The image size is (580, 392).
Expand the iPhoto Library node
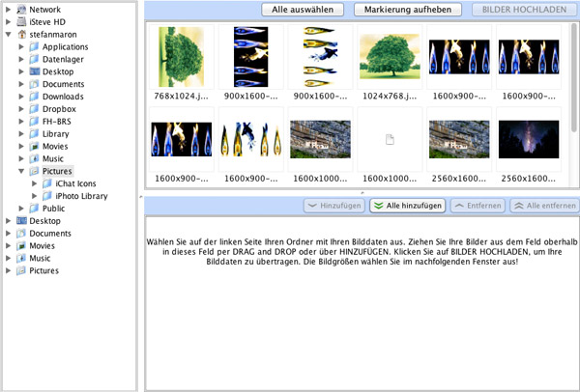pyautogui.click(x=34, y=196)
